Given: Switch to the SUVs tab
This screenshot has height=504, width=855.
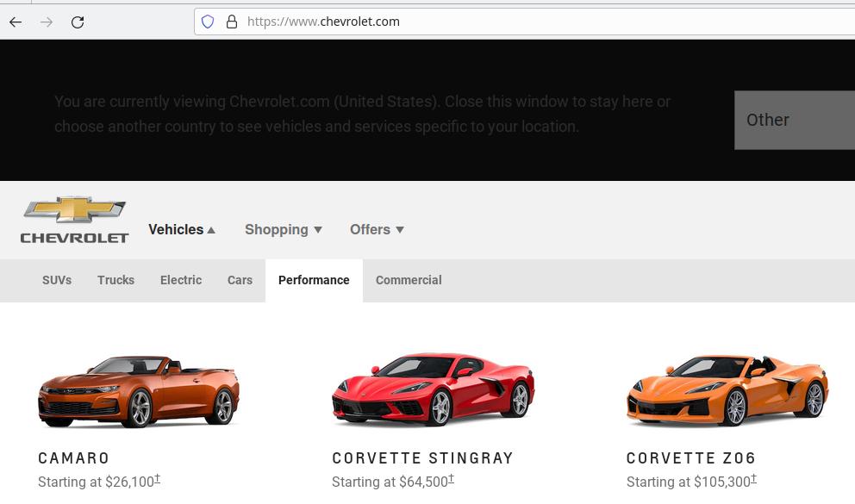Looking at the screenshot, I should (x=57, y=280).
